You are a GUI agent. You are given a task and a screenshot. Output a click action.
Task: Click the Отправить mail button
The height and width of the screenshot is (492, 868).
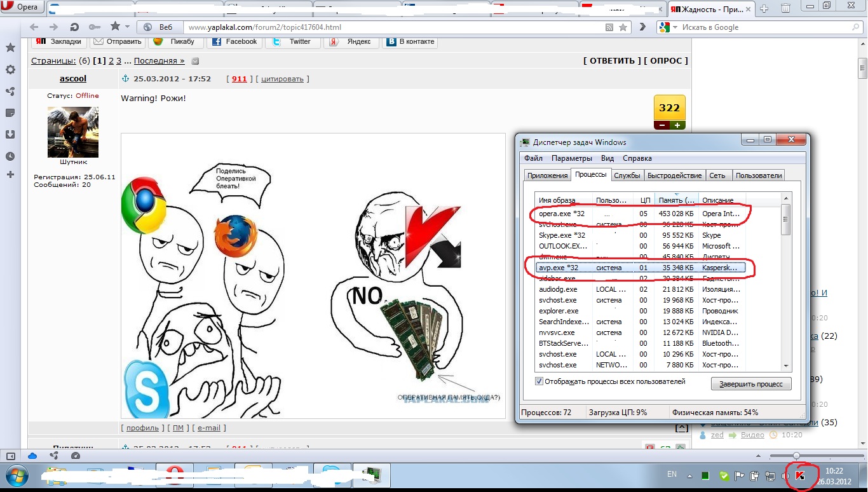pos(118,41)
